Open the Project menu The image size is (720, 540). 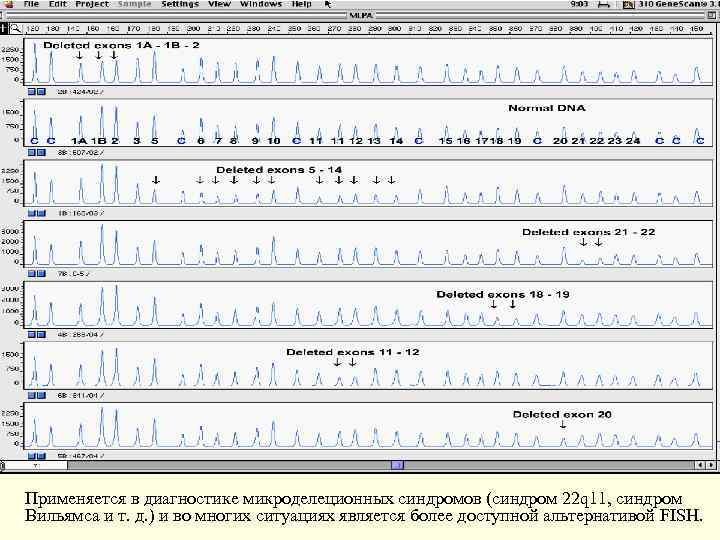[x=92, y=4]
